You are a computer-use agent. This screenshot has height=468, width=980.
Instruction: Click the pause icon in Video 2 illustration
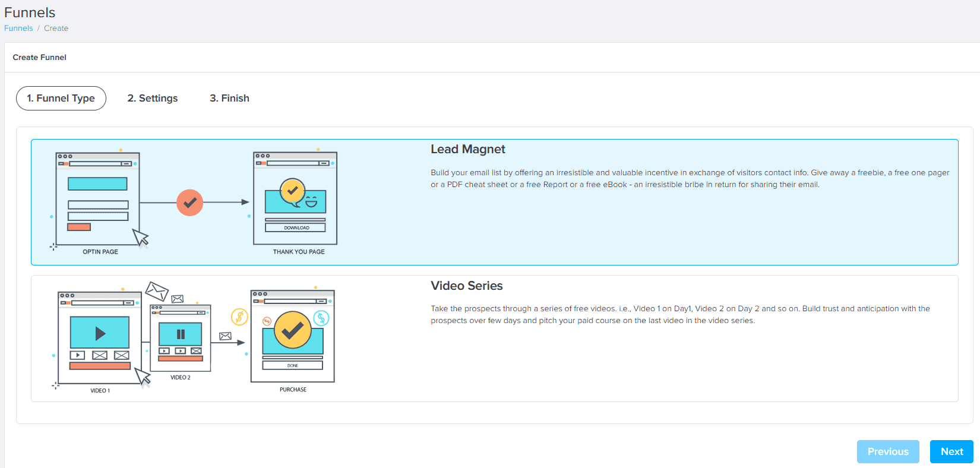click(181, 334)
